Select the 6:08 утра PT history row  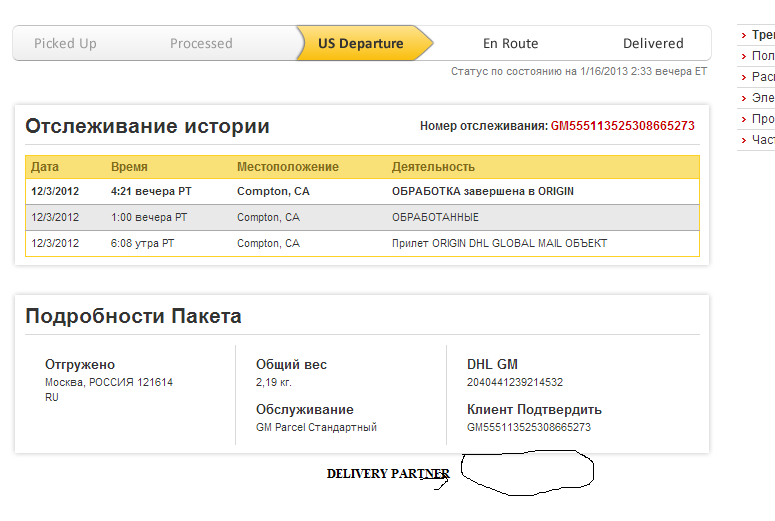point(362,243)
